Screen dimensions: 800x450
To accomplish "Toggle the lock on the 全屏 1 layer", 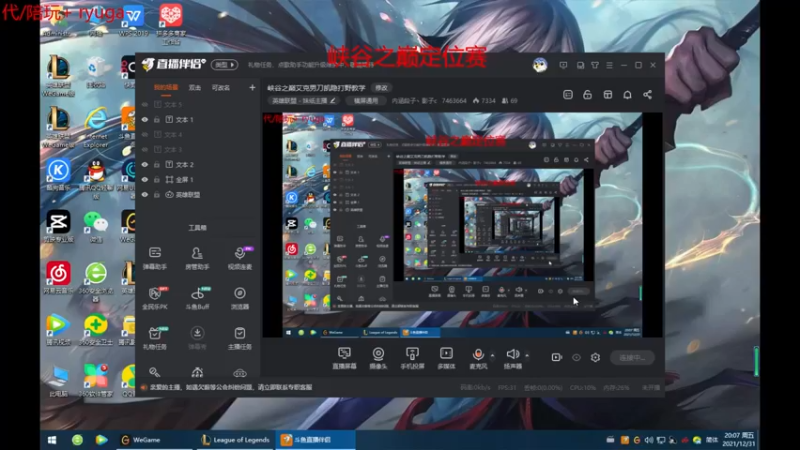I will coord(157,180).
